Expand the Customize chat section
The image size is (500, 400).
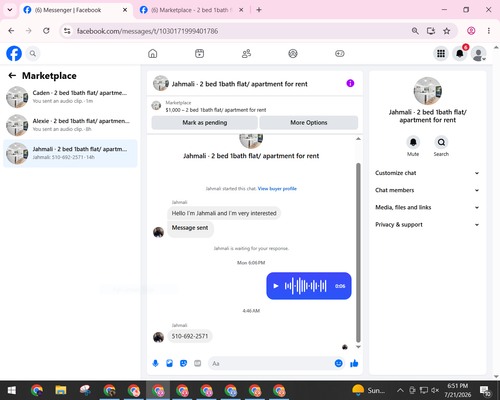[427, 173]
